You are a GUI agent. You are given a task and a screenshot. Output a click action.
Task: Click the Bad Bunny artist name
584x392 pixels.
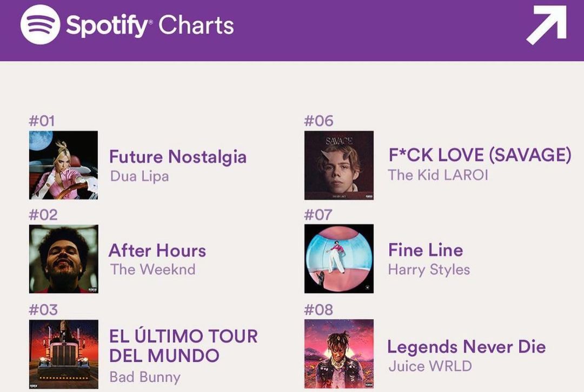pyautogui.click(x=145, y=377)
